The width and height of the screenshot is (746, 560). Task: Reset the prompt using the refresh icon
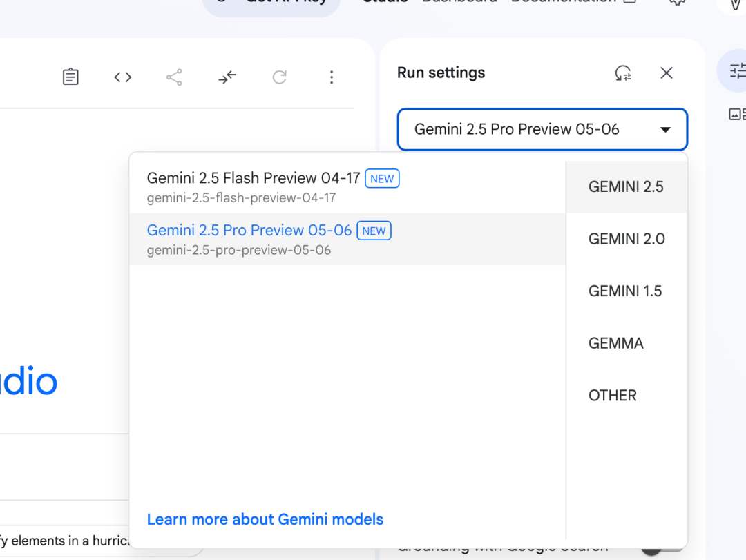279,77
